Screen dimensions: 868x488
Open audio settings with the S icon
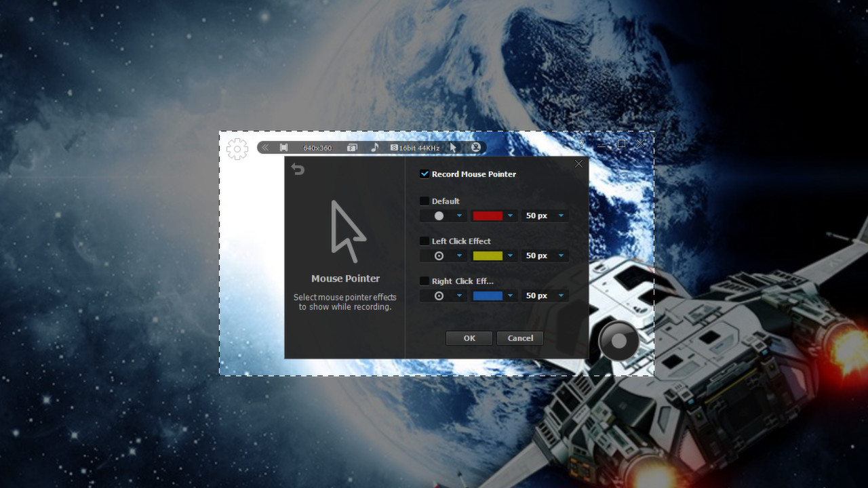coord(394,147)
